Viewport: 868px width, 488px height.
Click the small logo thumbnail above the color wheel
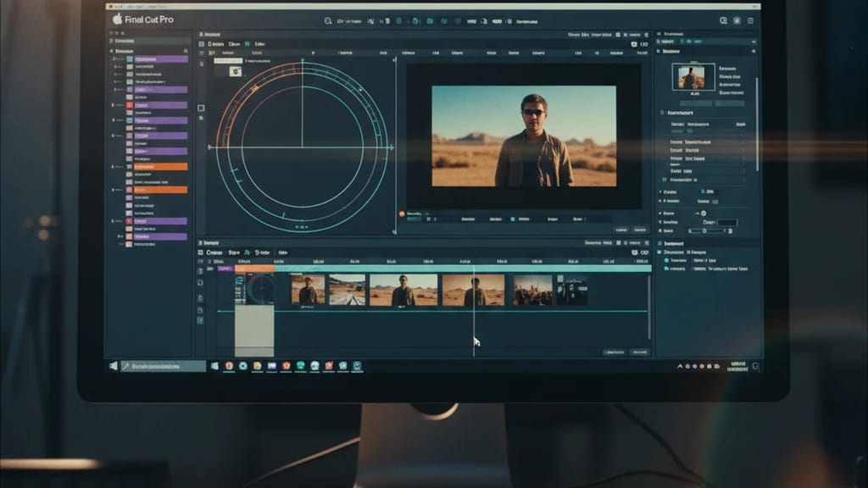[x=236, y=71]
